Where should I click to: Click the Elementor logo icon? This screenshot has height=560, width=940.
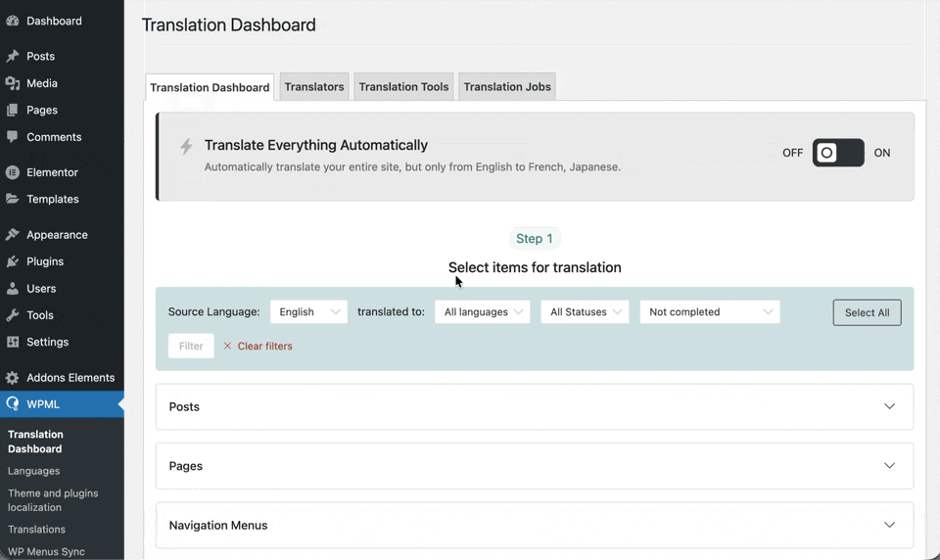tap(12, 172)
